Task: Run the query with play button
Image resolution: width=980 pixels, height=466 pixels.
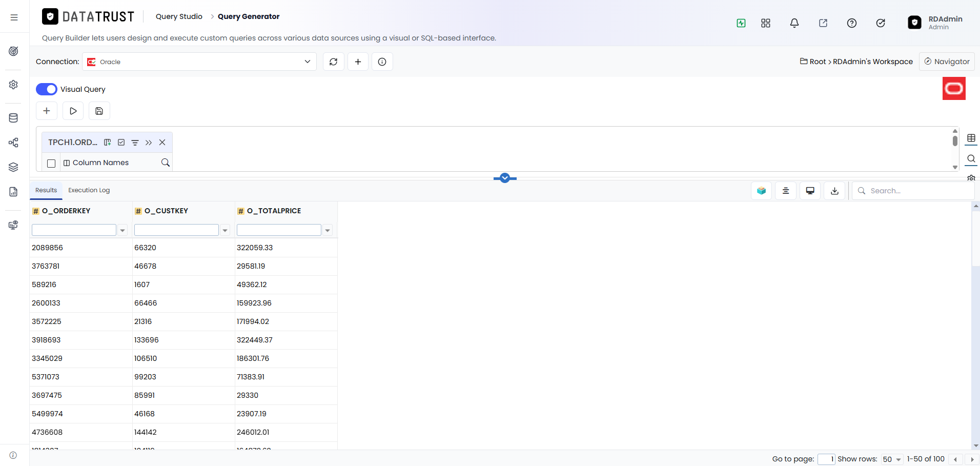Action: 73,111
